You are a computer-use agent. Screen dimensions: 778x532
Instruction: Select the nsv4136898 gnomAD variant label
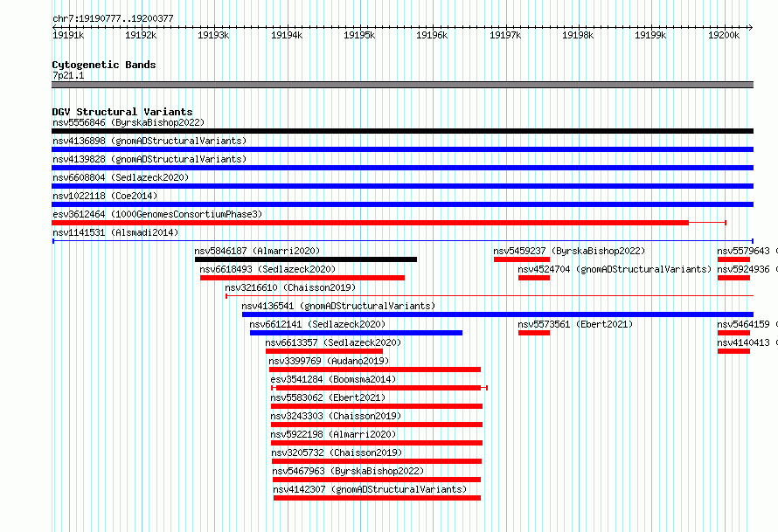point(149,141)
